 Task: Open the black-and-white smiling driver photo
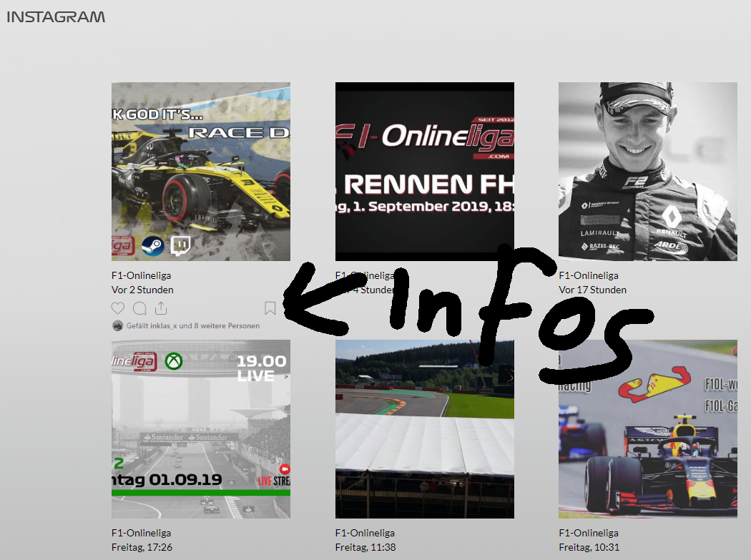[647, 172]
